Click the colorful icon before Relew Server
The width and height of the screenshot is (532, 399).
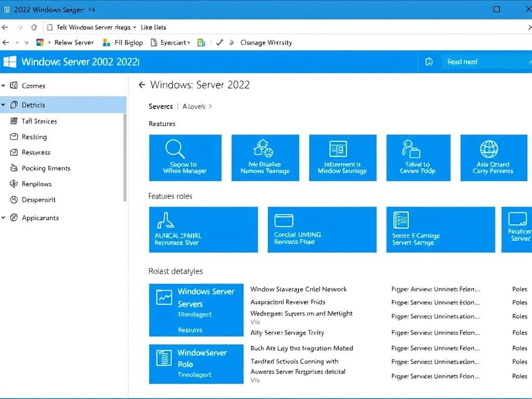click(40, 43)
